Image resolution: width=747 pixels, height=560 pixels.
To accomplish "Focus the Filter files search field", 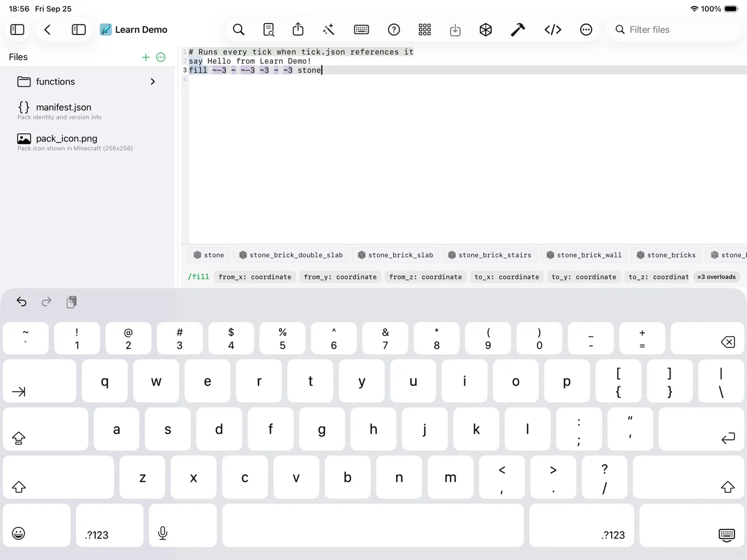I will click(674, 29).
